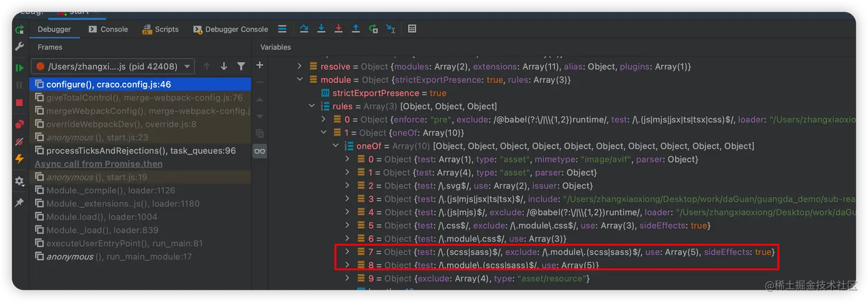Expand the resolve object node
The image size is (868, 302).
(x=299, y=67)
